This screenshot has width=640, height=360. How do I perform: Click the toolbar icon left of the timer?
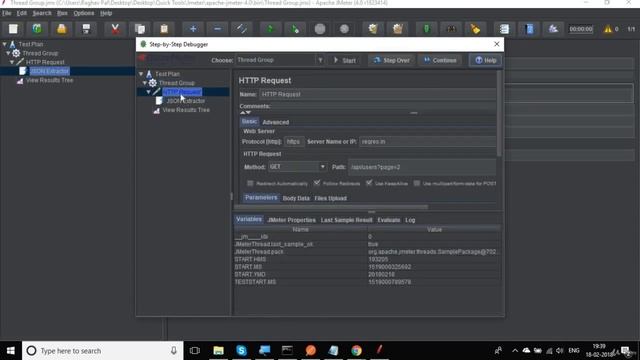[553, 29]
